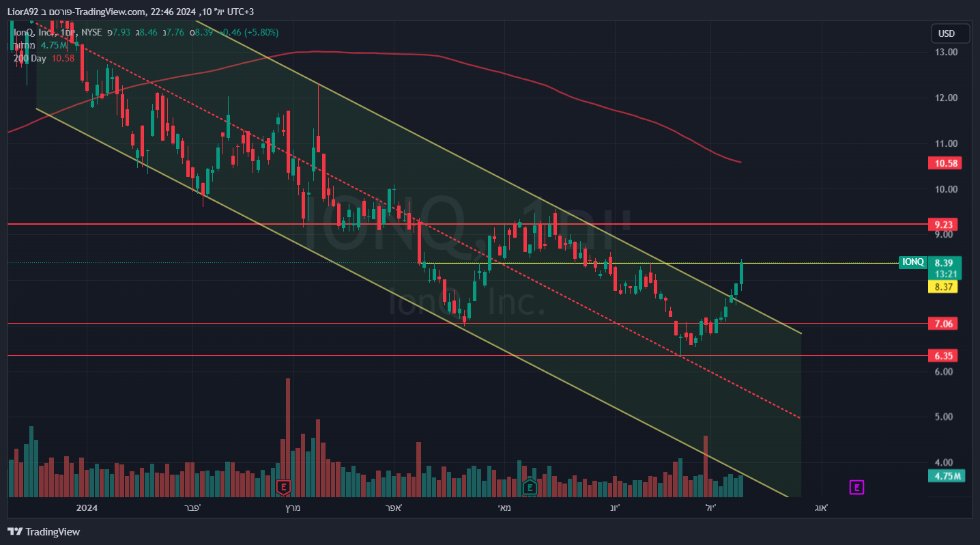Click the 2024 label on the time axis

(87, 507)
